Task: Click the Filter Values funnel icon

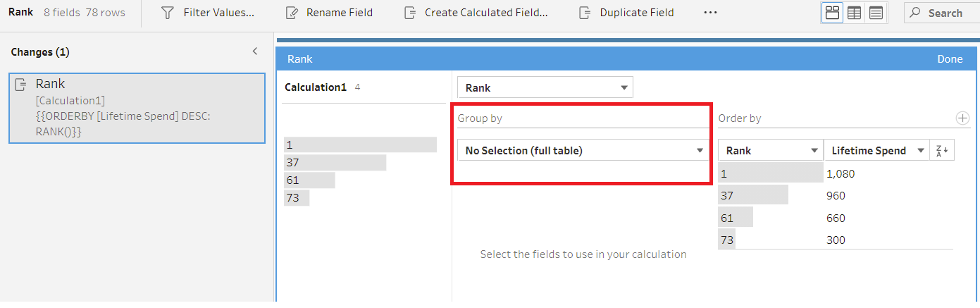Action: [x=167, y=13]
